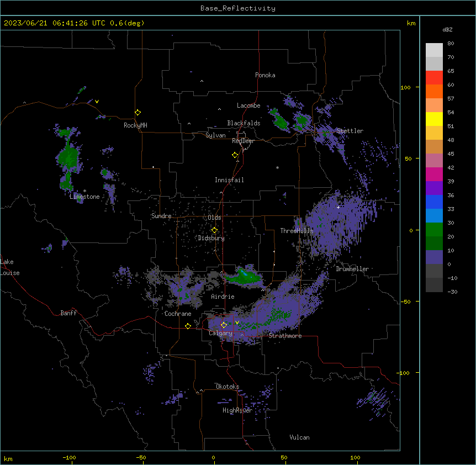Select the white 70–80 dBZ legend swatch
The image size is (476, 465).
click(x=434, y=50)
